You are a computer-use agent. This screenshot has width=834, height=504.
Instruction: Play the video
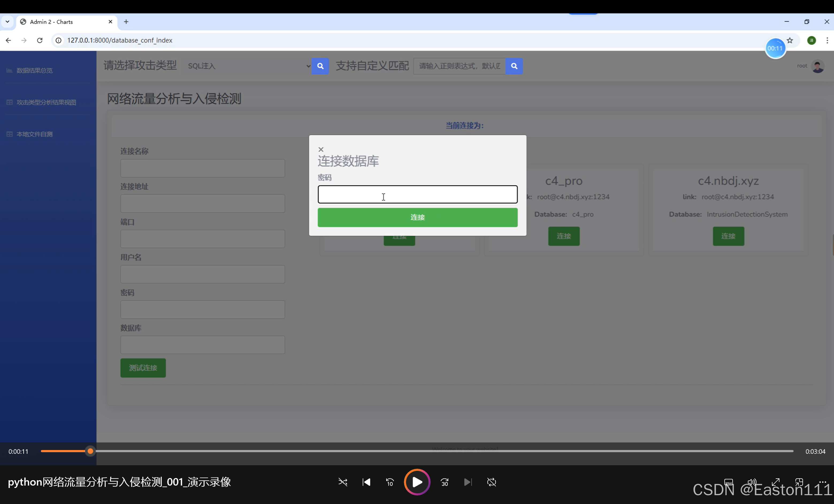click(x=417, y=482)
